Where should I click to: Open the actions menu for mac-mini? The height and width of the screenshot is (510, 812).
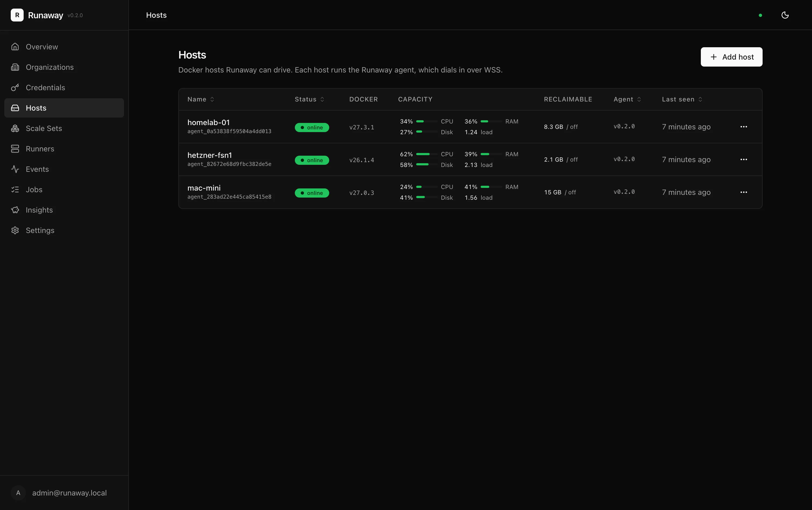744,192
